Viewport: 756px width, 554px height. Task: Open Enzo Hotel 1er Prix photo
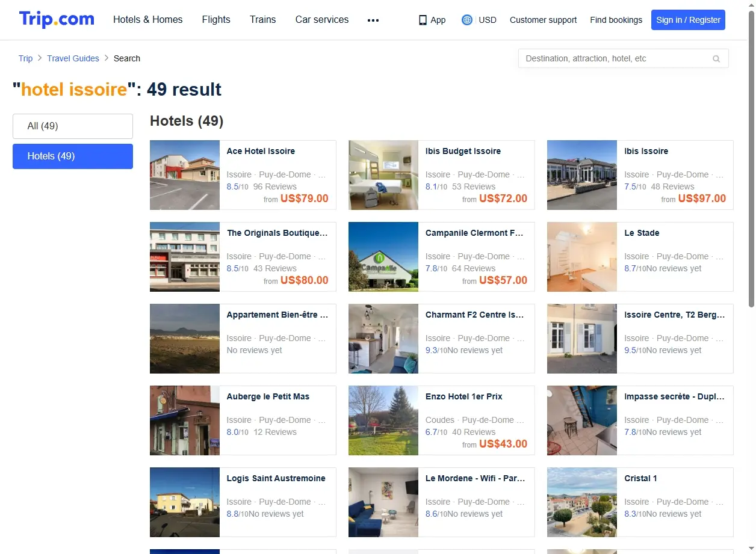[383, 420]
